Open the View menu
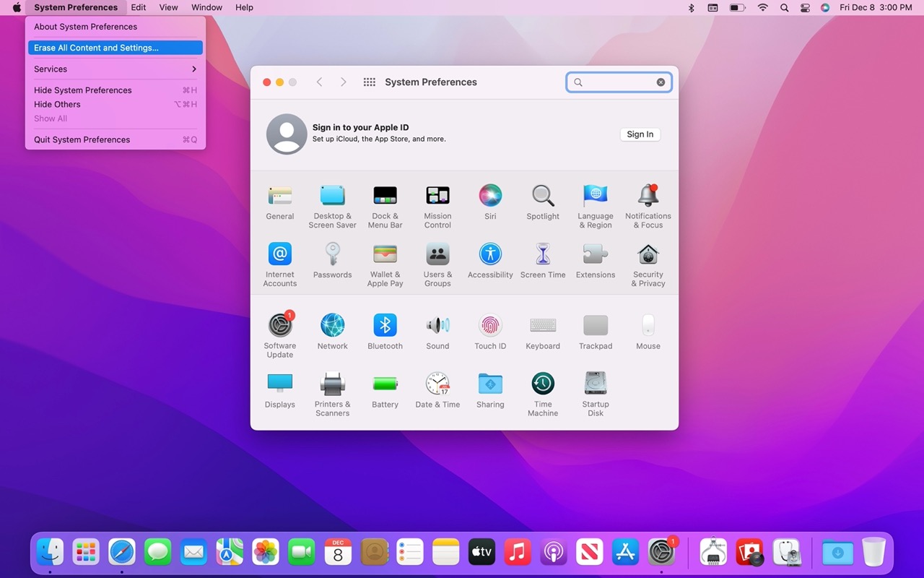This screenshot has width=924, height=578. pos(168,7)
